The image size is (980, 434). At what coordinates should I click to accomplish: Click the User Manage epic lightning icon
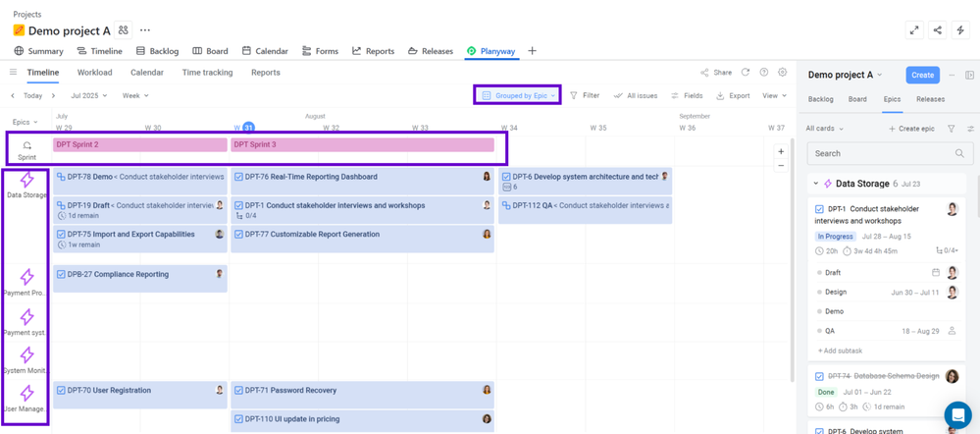(26, 394)
